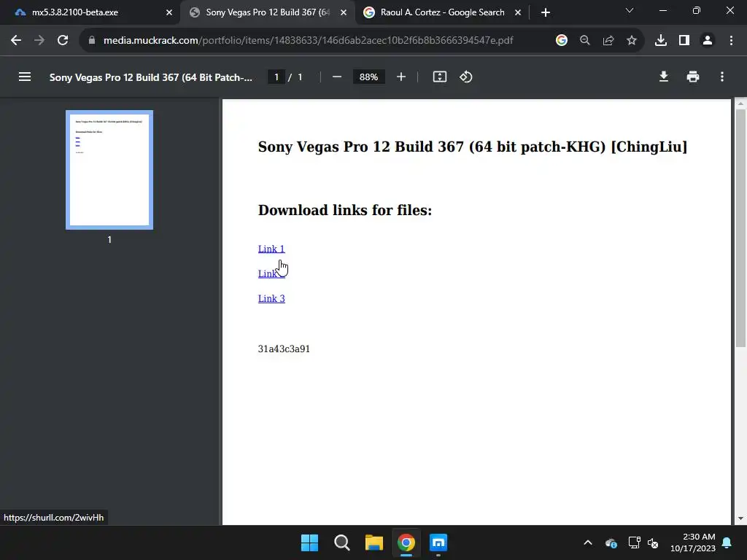Click the Google icon in address bar
The height and width of the screenshot is (560, 747).
(x=562, y=41)
